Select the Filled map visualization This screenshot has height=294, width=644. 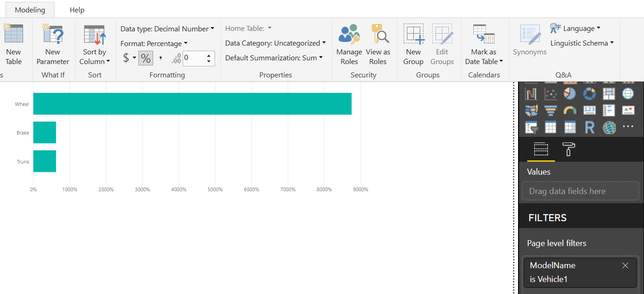pyautogui.click(x=531, y=110)
